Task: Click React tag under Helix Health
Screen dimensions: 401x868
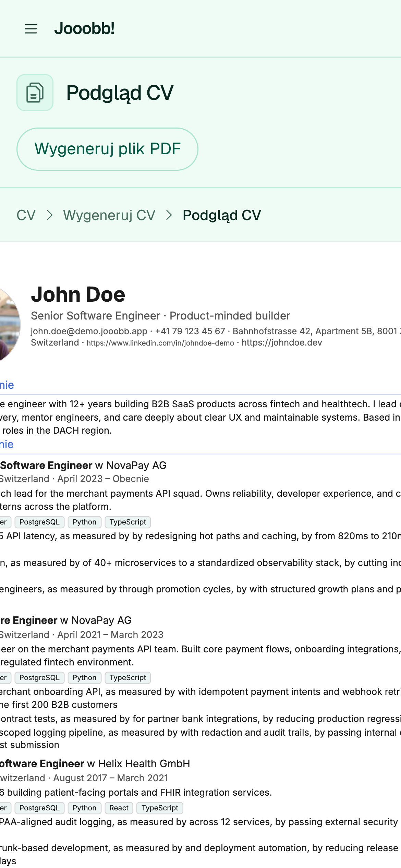Action: (119, 808)
